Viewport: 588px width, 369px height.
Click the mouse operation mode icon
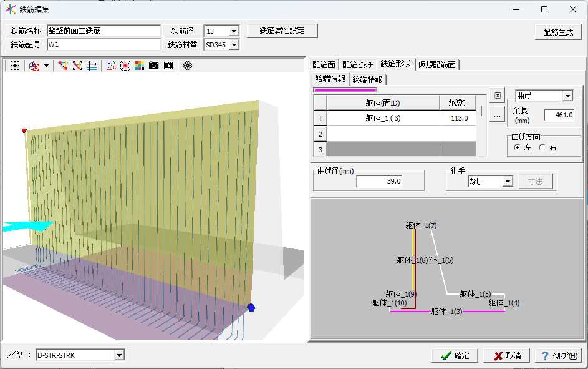pos(34,66)
